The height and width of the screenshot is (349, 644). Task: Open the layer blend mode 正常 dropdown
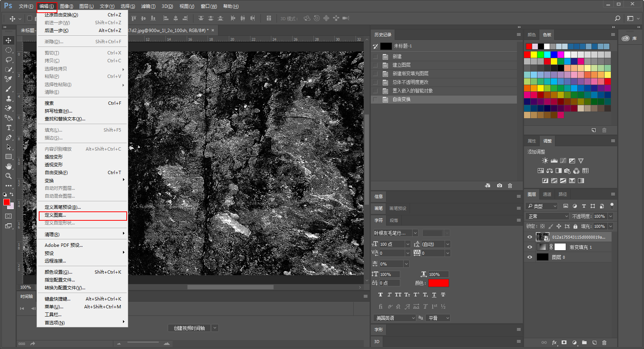click(547, 216)
